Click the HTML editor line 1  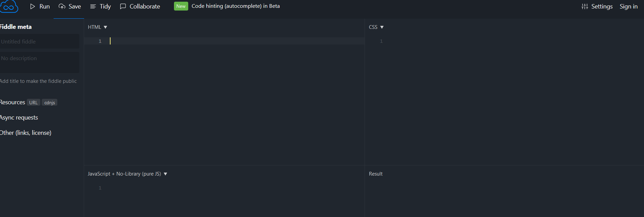225,41
